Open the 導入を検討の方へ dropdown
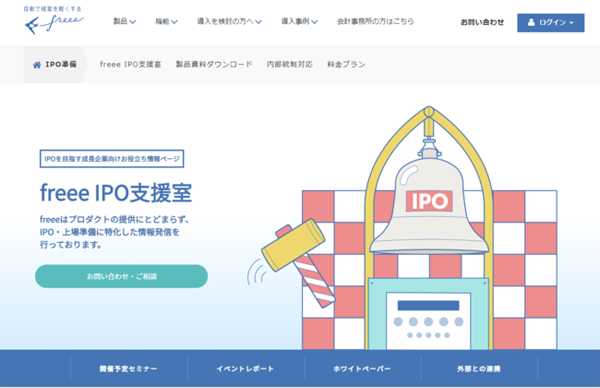 coord(229,21)
